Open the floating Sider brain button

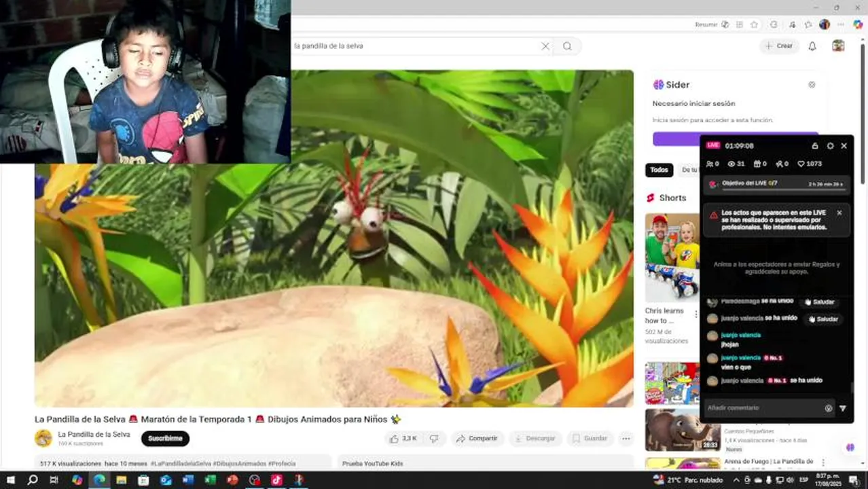(x=850, y=448)
